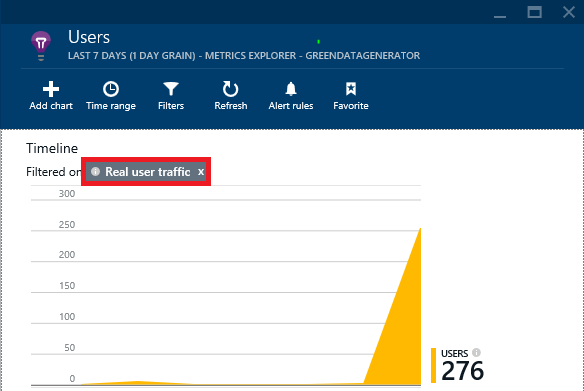Open Alert rules bell icon
584x391 pixels.
point(291,89)
